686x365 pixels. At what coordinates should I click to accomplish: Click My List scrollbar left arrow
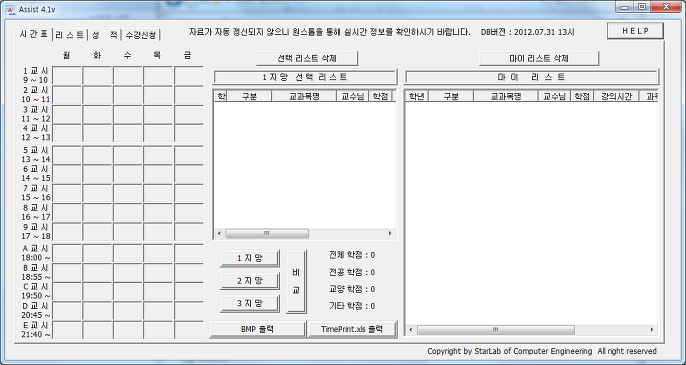pyautogui.click(x=411, y=330)
